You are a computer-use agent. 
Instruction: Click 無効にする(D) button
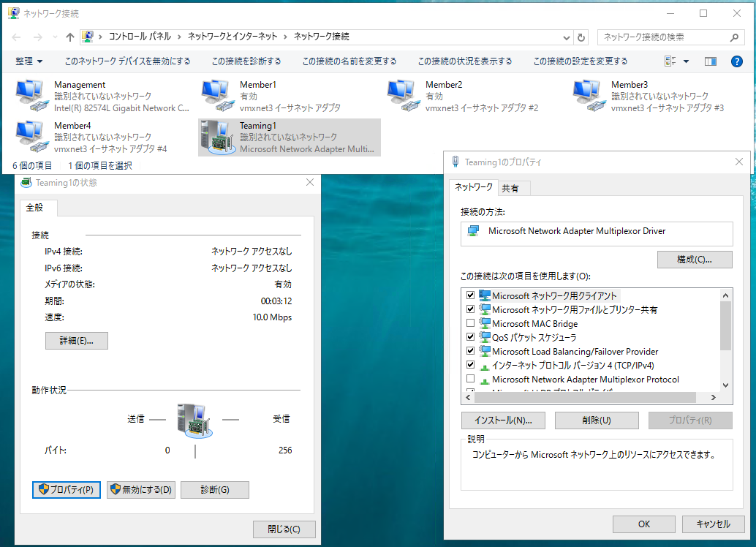pyautogui.click(x=141, y=490)
